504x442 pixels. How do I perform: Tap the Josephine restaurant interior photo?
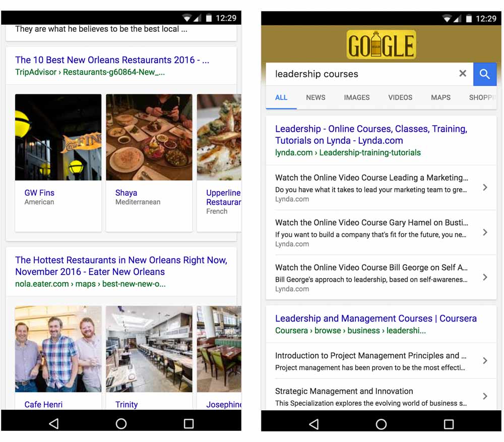[x=219, y=349]
